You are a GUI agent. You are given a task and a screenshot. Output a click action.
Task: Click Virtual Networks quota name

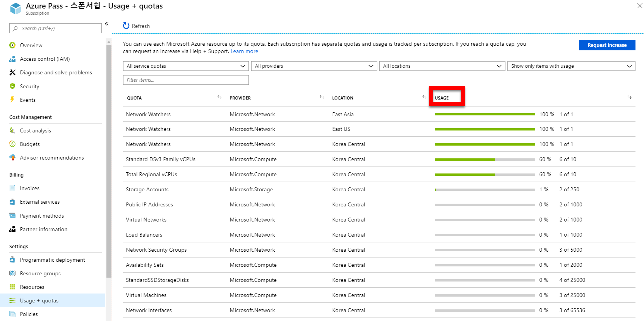click(x=146, y=220)
